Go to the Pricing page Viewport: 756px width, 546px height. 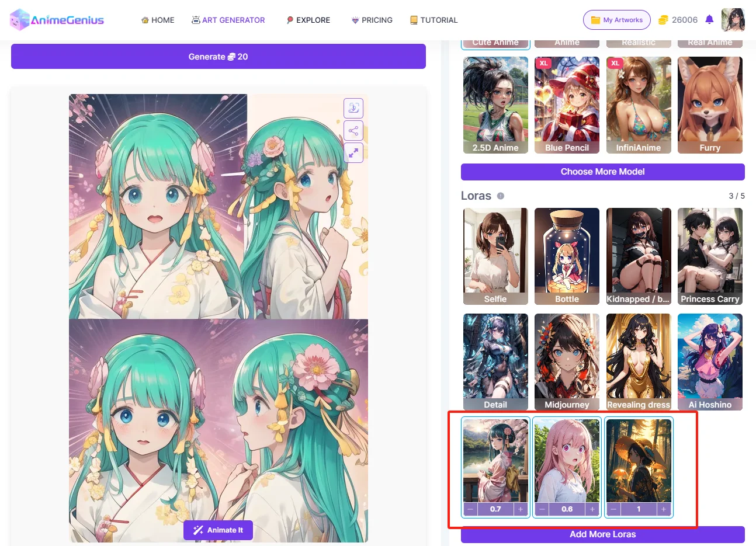coord(372,20)
